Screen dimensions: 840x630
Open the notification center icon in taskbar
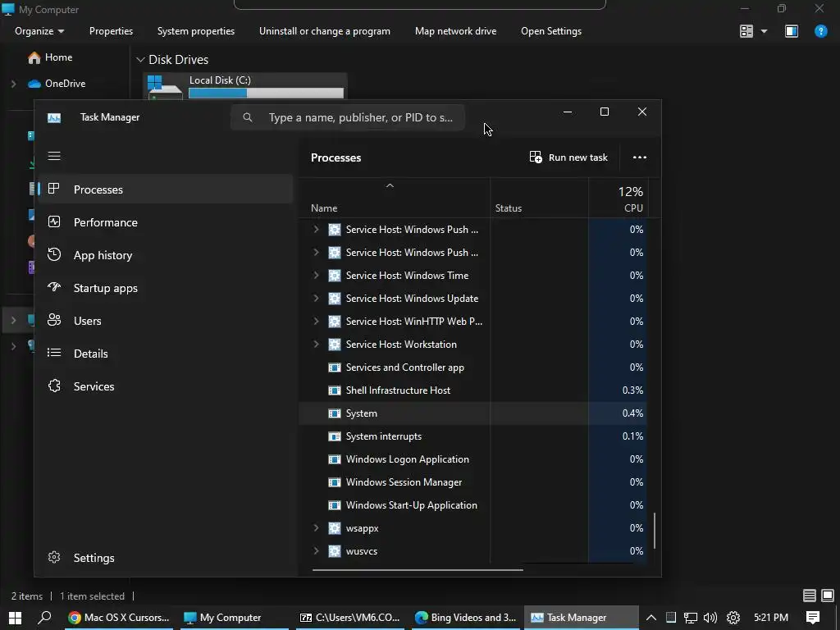click(x=813, y=618)
